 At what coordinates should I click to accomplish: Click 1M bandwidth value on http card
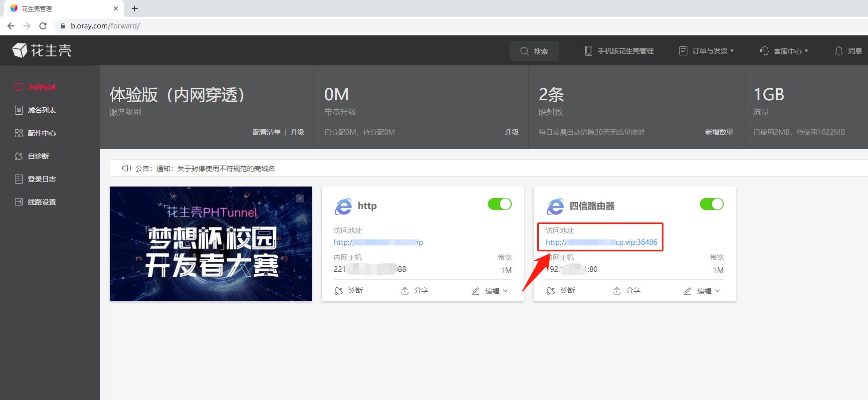click(506, 270)
